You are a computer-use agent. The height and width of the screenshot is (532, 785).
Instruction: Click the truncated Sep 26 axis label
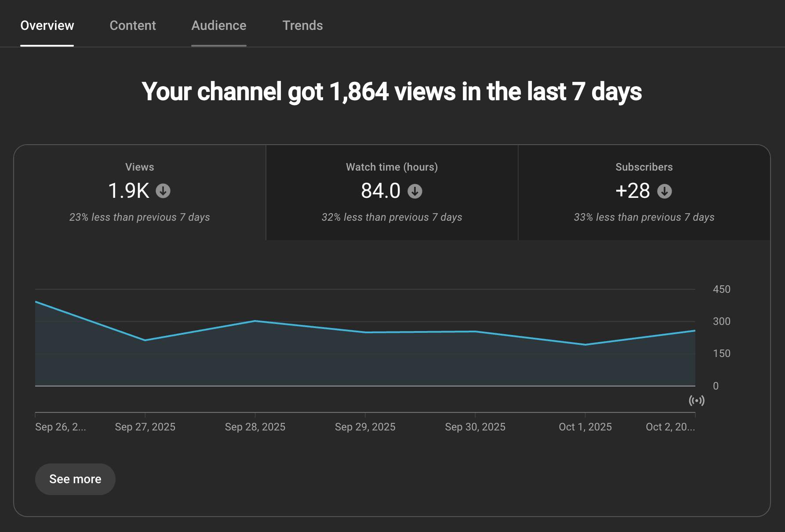point(61,427)
